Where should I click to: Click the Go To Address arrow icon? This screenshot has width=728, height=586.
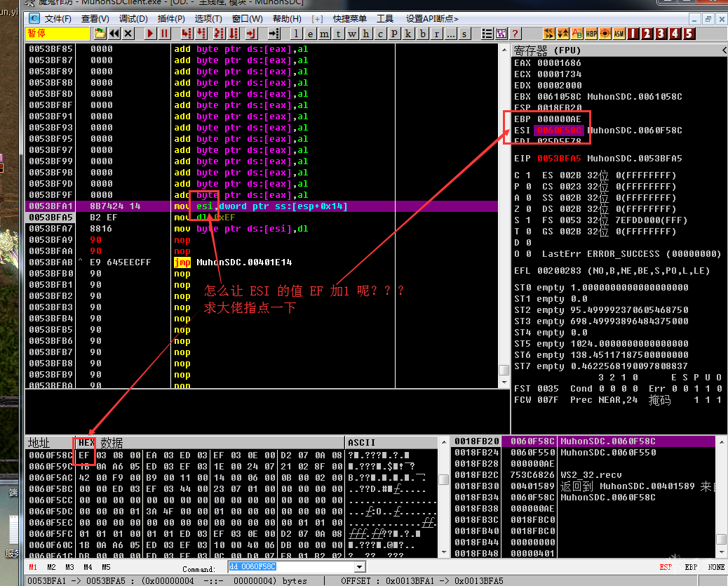tap(274, 34)
